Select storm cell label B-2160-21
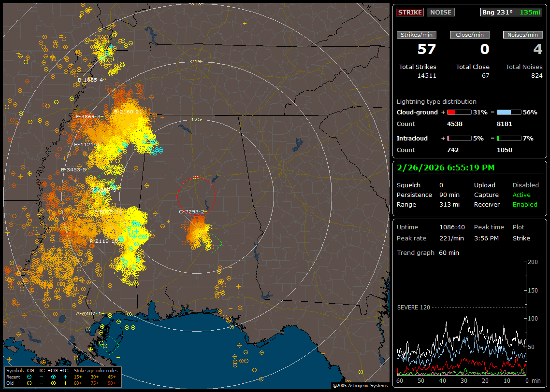This screenshot has height=392, width=550. [x=128, y=112]
